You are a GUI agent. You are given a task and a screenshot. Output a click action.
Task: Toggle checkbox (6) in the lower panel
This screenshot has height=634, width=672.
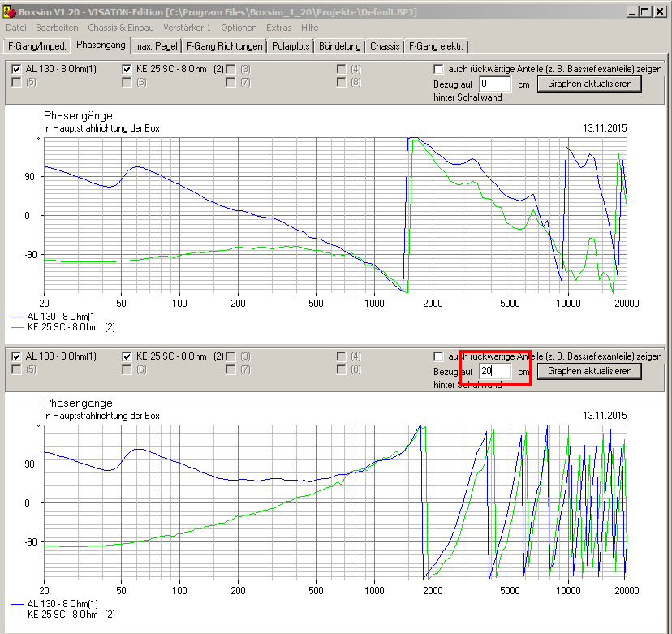[127, 369]
